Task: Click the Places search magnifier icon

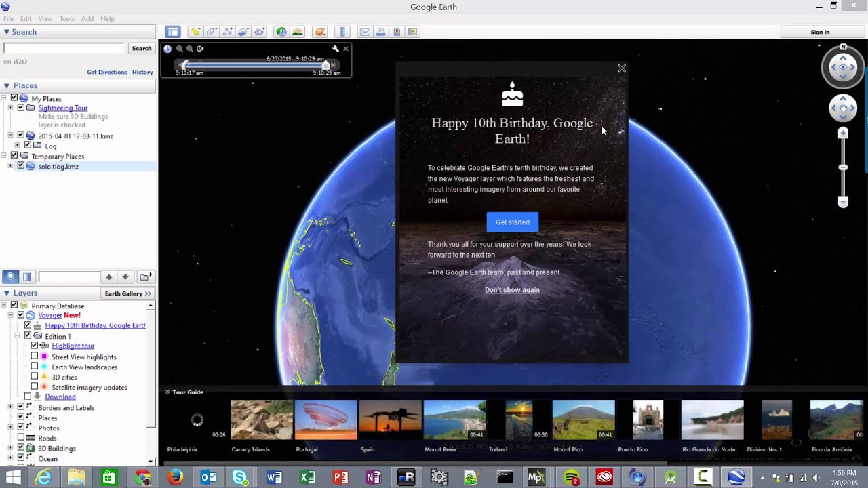Action: pyautogui.click(x=10, y=277)
